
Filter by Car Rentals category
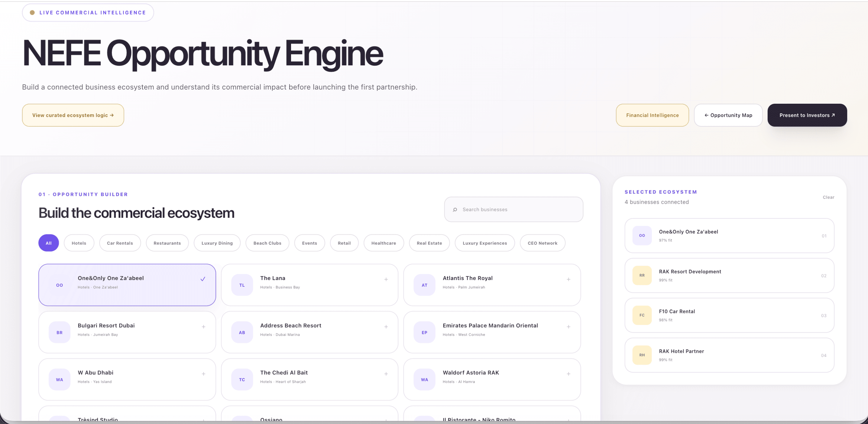120,243
